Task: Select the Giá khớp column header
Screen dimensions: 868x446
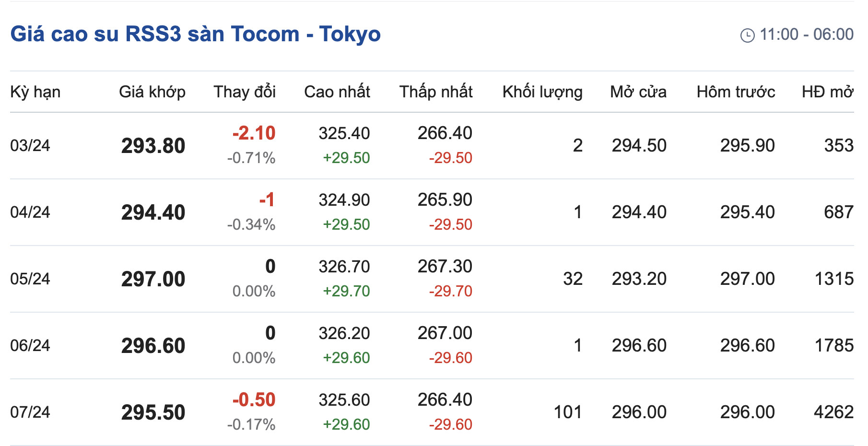Action: [x=152, y=92]
